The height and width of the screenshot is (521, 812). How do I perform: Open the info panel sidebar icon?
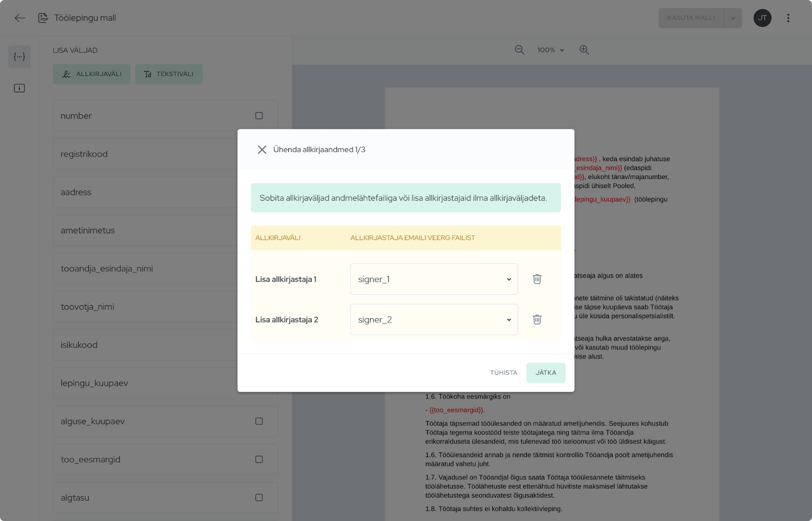coord(19,88)
